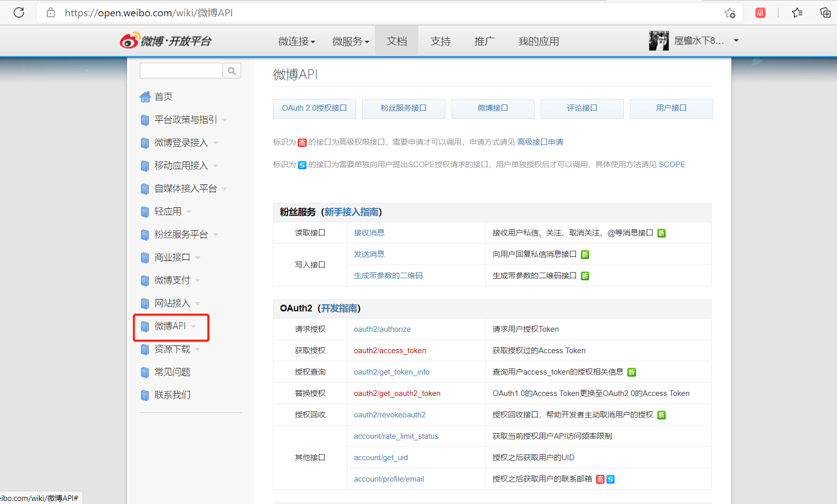Image resolution: width=837 pixels, height=504 pixels.
Task: Click the sidebar search input field
Action: pos(181,71)
